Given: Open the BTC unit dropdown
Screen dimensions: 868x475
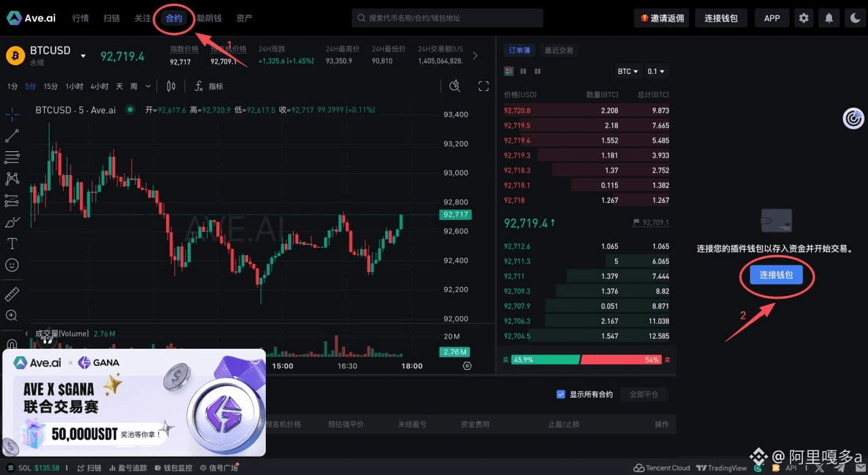Looking at the screenshot, I should [x=627, y=71].
